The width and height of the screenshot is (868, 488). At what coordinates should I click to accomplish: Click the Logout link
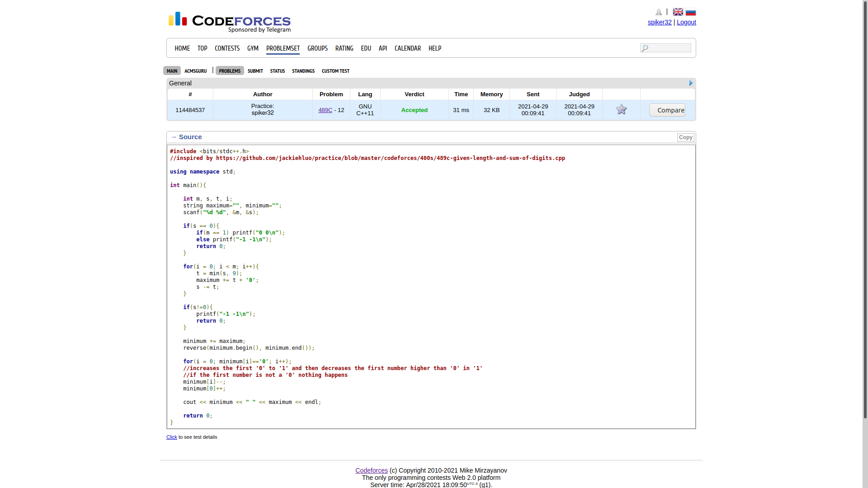click(686, 22)
